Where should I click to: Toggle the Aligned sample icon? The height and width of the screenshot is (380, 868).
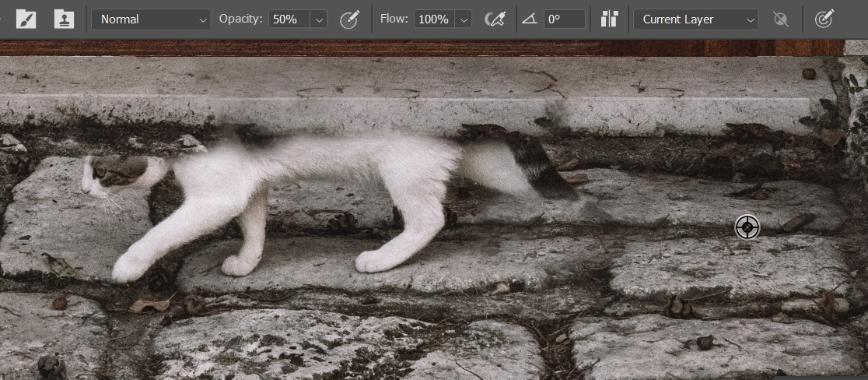[609, 19]
